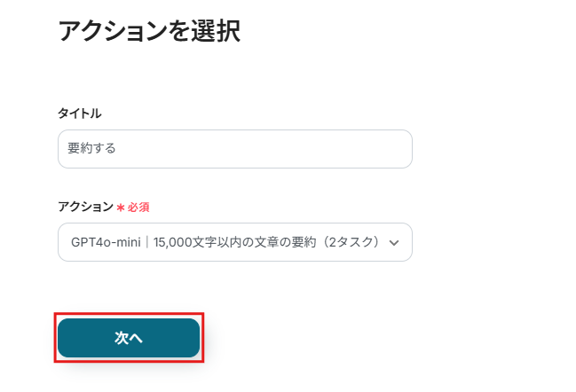Click the アクション field label
Screen dimensions: 576x392
pos(85,207)
